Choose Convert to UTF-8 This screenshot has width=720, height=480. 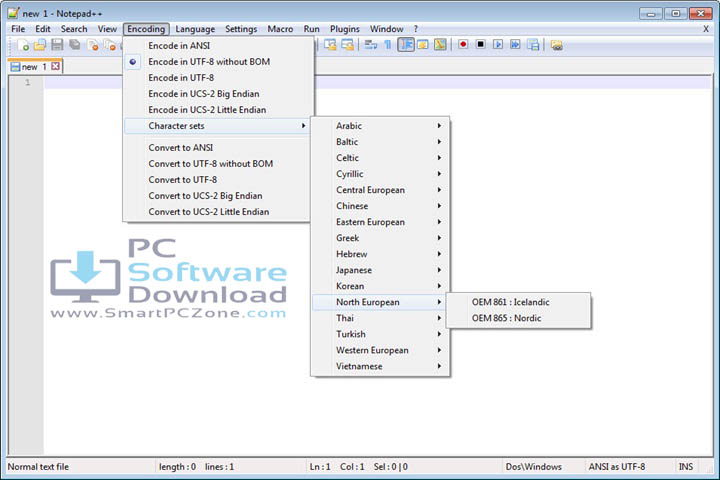click(217, 180)
